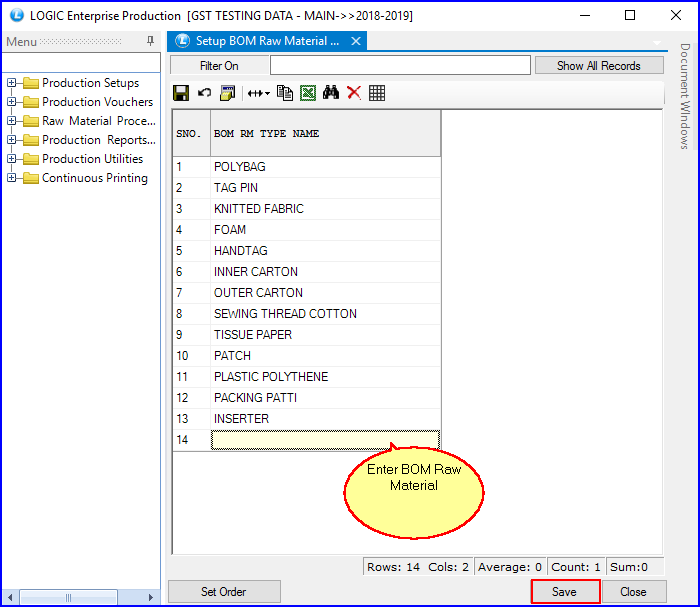Expand the Production Utilities tree node
The height and width of the screenshot is (607, 700).
click(12, 159)
